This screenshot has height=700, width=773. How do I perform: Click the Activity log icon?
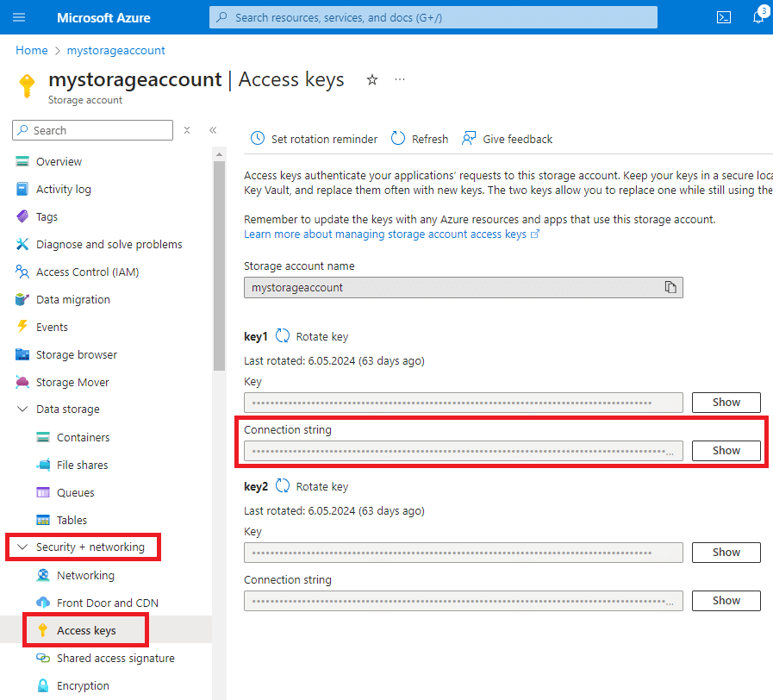tap(22, 189)
